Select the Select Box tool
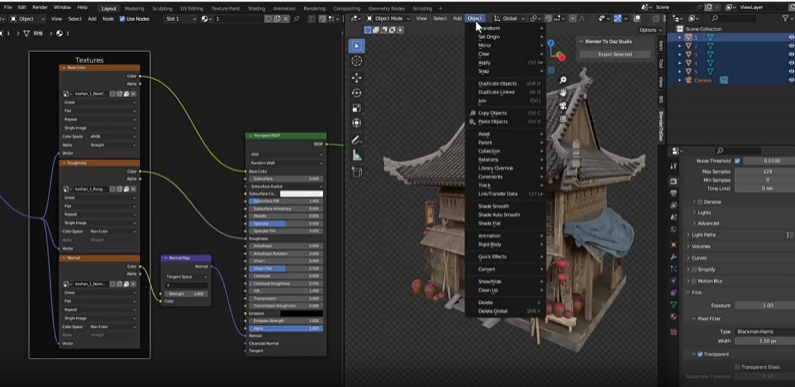 (x=356, y=46)
